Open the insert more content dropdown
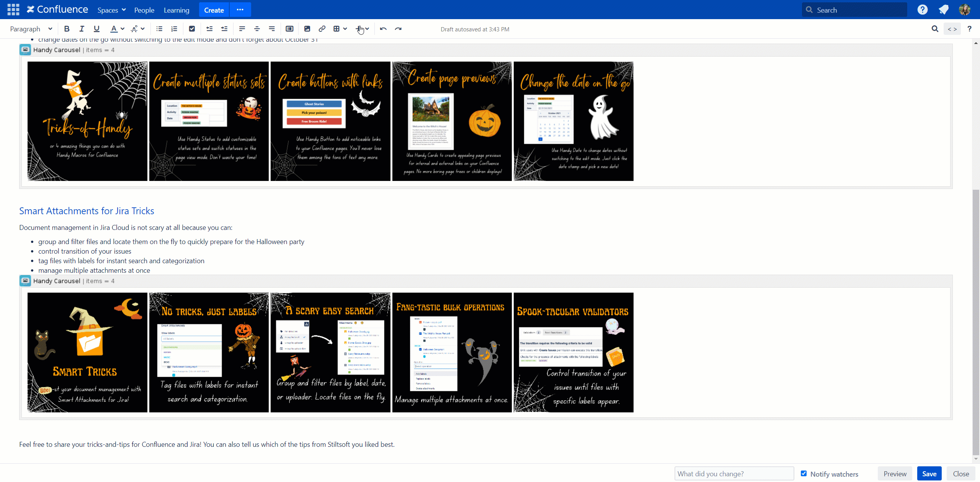 pyautogui.click(x=362, y=29)
